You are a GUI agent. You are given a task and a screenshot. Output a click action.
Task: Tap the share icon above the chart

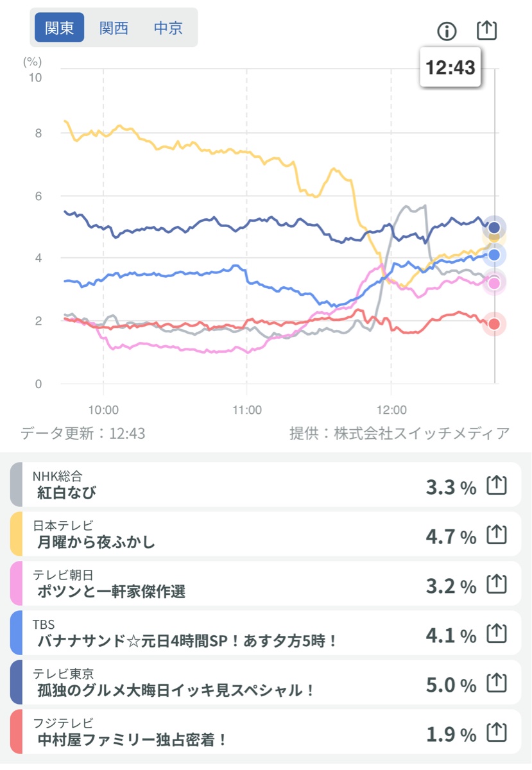tap(487, 30)
